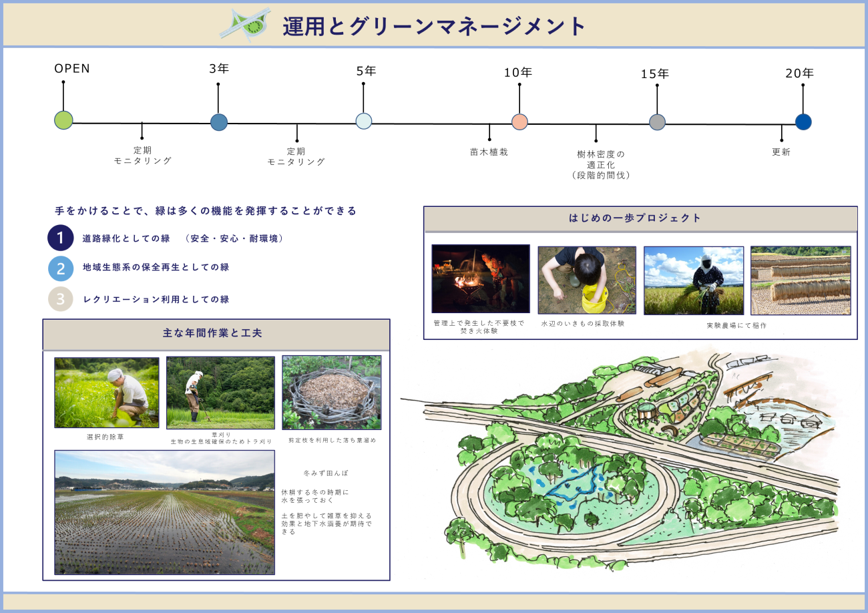Open the rice harvesting farmer photo

(694, 280)
